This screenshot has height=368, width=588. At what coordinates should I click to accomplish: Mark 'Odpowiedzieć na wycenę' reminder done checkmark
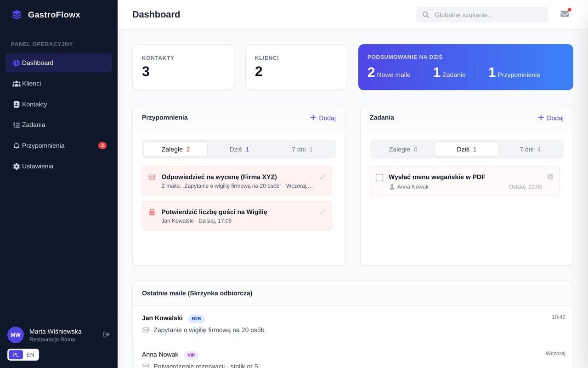pos(322,177)
